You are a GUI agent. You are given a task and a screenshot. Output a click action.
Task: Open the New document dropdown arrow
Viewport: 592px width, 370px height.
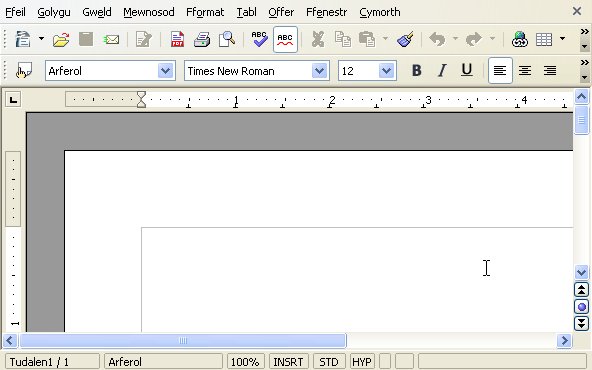(41, 39)
